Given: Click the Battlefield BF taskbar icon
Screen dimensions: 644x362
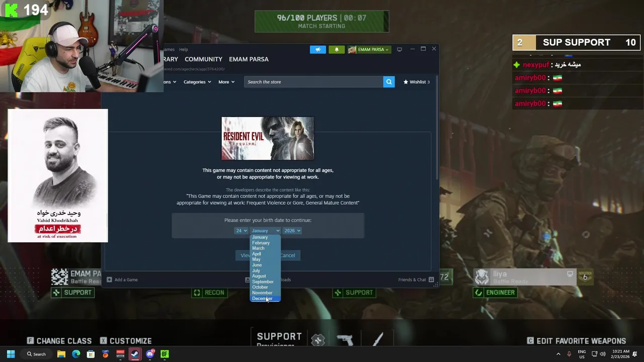Looking at the screenshot, I should pyautogui.click(x=165, y=354).
